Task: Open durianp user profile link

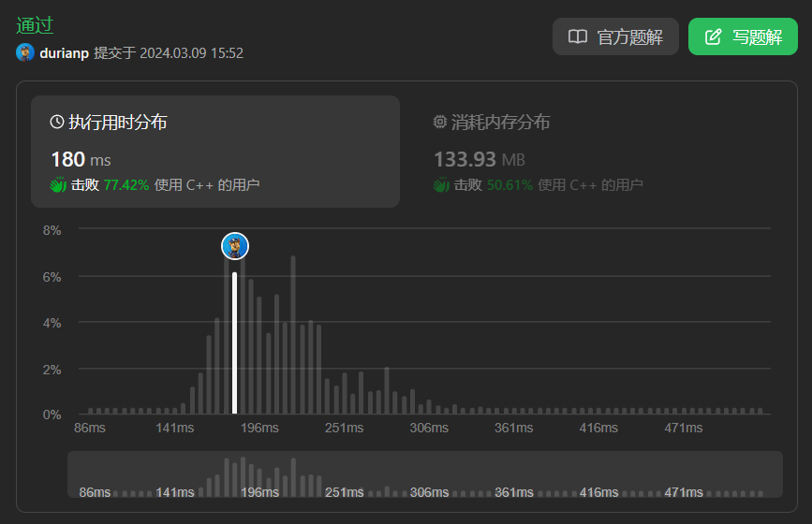Action: click(x=65, y=52)
